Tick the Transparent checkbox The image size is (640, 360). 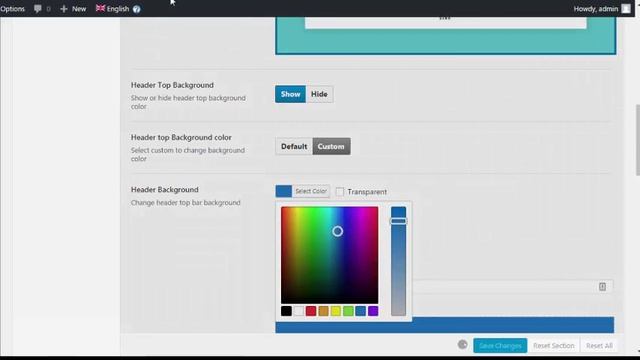tap(340, 191)
